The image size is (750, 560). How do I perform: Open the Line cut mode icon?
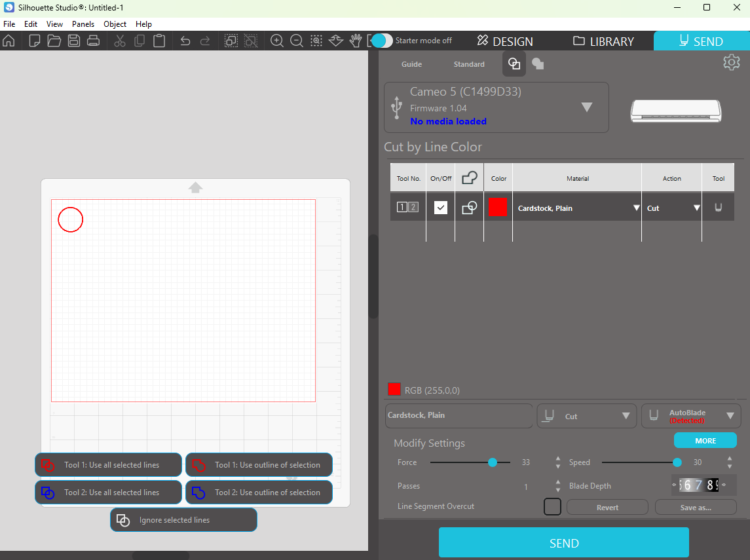click(514, 64)
